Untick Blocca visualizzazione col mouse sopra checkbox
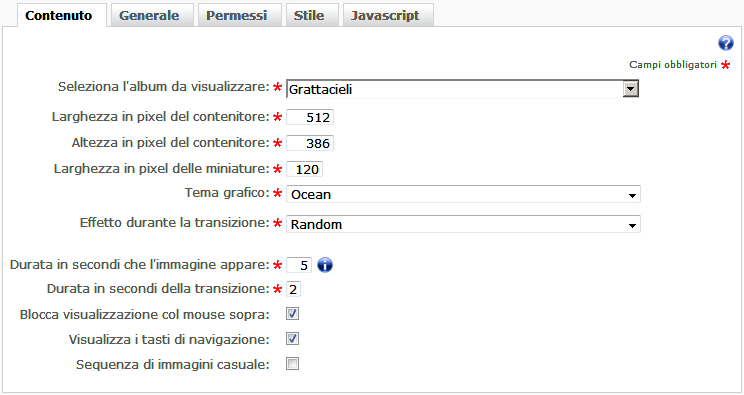744x395 pixels. pos(292,314)
